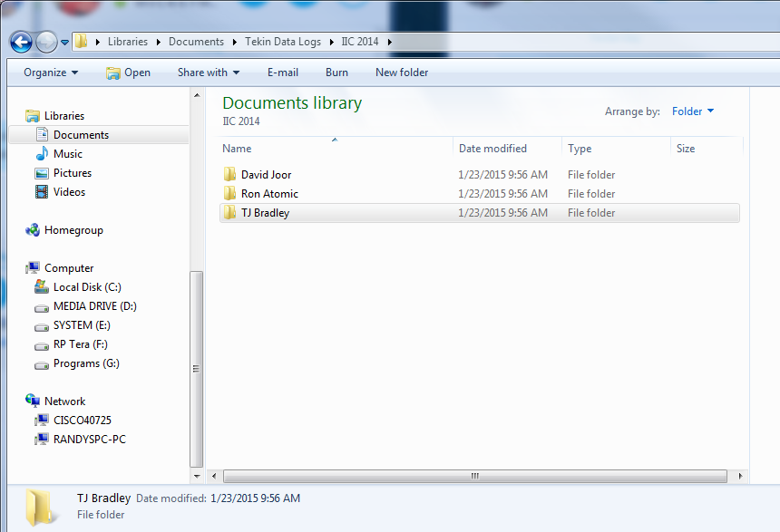780x532 pixels.
Task: Click the Programs (G:) drive icon
Action: pyautogui.click(x=42, y=366)
